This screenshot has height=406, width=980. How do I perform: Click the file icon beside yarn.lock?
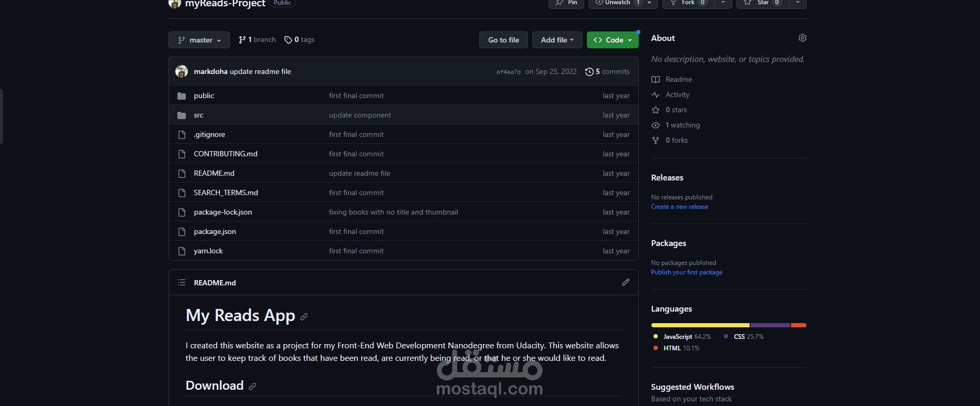pyautogui.click(x=182, y=251)
